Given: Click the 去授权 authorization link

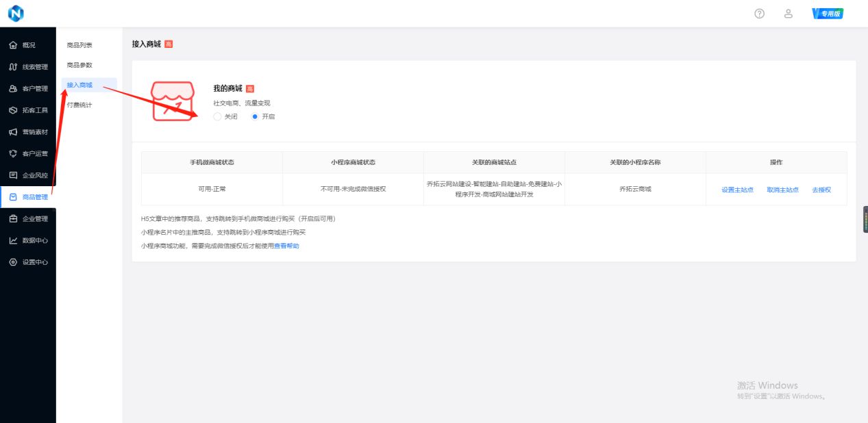Looking at the screenshot, I should pos(820,190).
